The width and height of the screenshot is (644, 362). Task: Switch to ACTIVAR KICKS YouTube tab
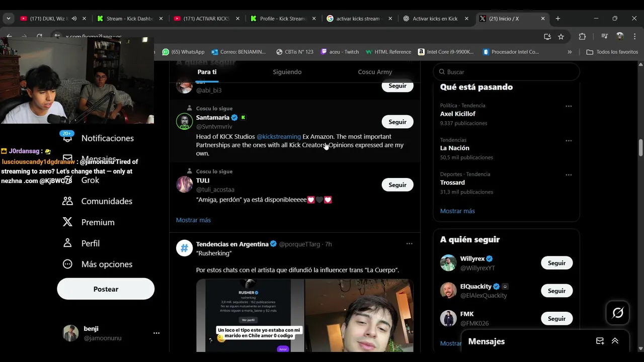(x=206, y=19)
